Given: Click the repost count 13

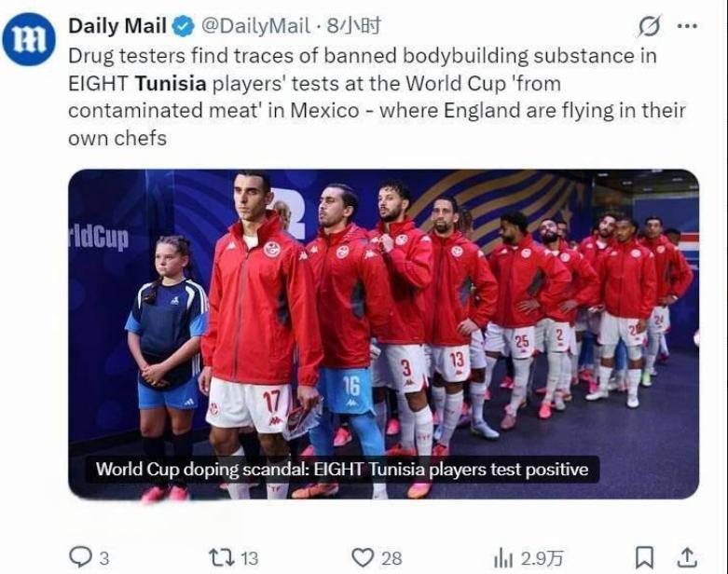Looking at the screenshot, I should point(249,558).
